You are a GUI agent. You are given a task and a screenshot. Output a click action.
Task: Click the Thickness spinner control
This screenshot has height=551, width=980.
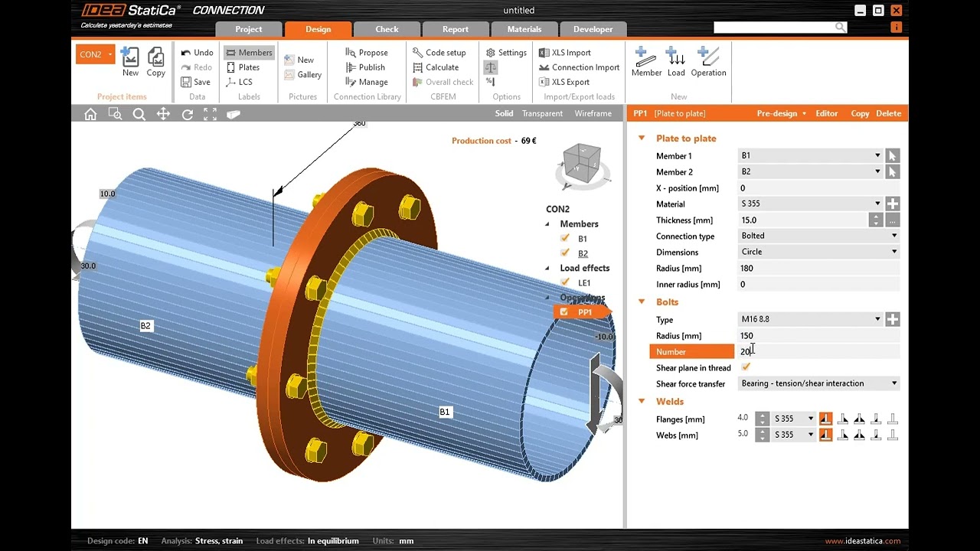[x=876, y=220]
